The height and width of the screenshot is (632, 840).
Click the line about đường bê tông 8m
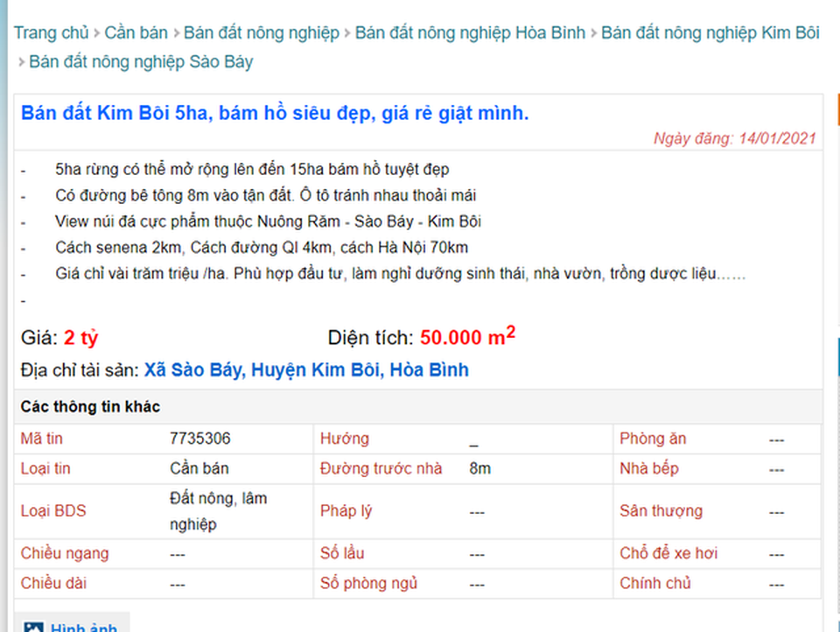[x=265, y=195]
